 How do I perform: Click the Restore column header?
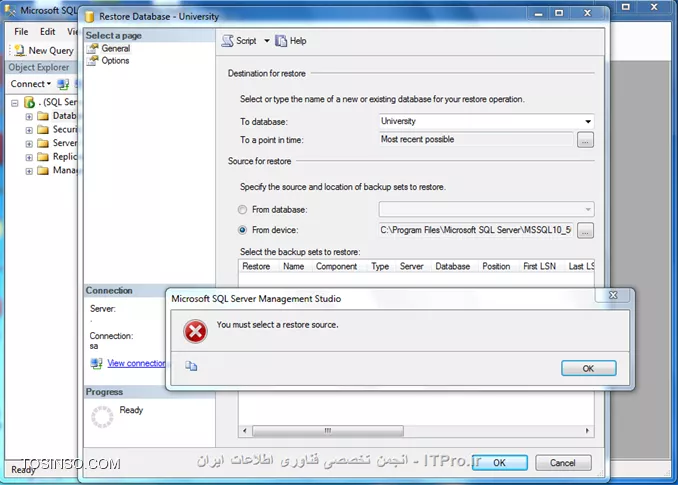(256, 266)
